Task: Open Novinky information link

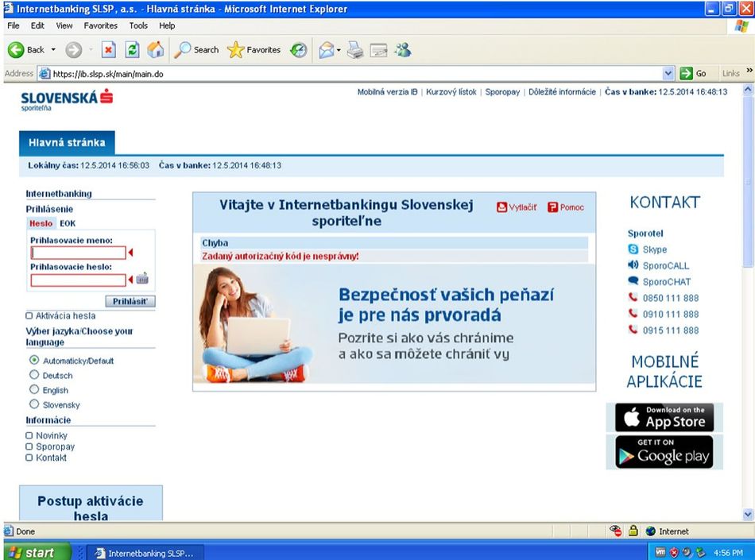Action: tap(52, 435)
